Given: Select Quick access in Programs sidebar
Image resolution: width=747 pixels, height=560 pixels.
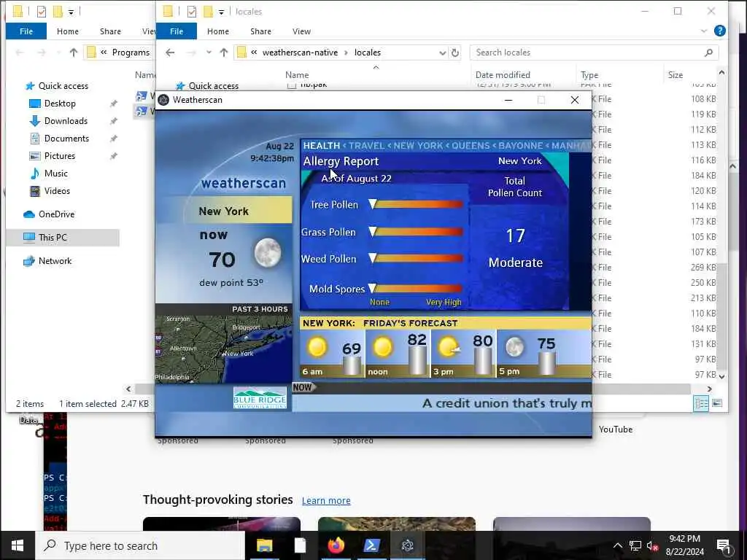Looking at the screenshot, I should tap(63, 86).
